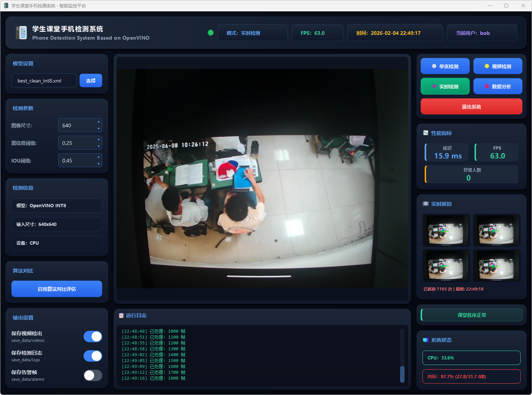The height and width of the screenshot is (395, 532).
Task: Click the monitor icon beside 系统状态
Action: pos(426,340)
